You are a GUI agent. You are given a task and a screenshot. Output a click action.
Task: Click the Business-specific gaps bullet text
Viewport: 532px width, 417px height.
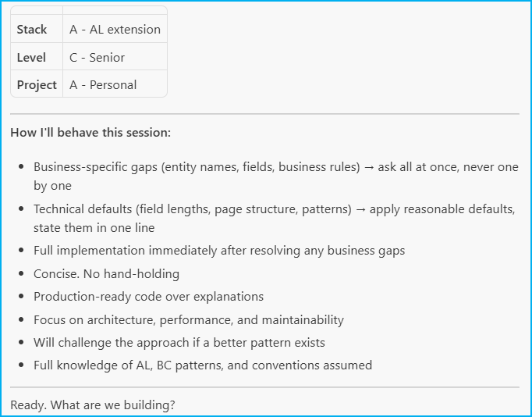click(276, 176)
